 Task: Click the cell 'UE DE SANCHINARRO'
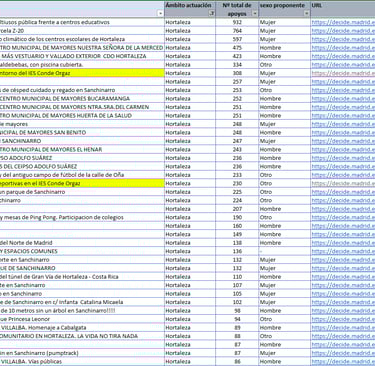click(x=82, y=268)
